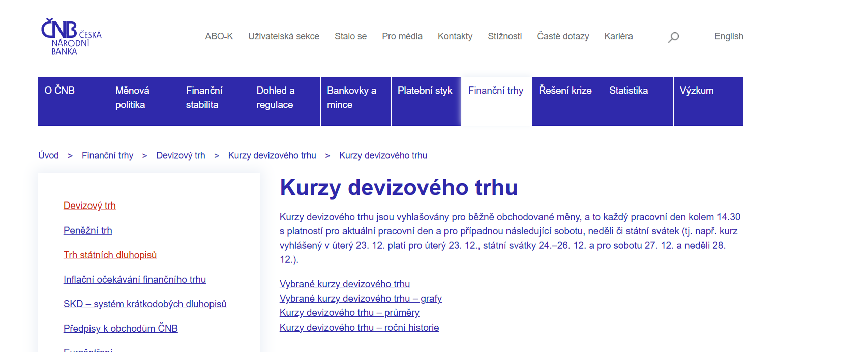The image size is (868, 352).
Task: Open Kurzy devizového trhu – průměry
Action: (349, 312)
